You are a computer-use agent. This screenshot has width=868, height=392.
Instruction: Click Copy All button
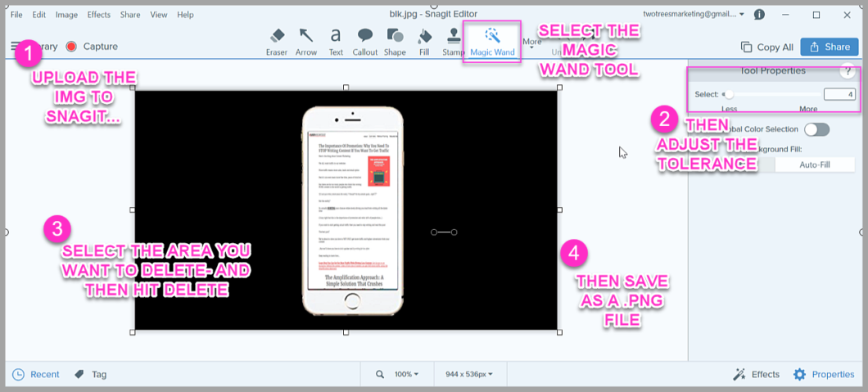(767, 47)
